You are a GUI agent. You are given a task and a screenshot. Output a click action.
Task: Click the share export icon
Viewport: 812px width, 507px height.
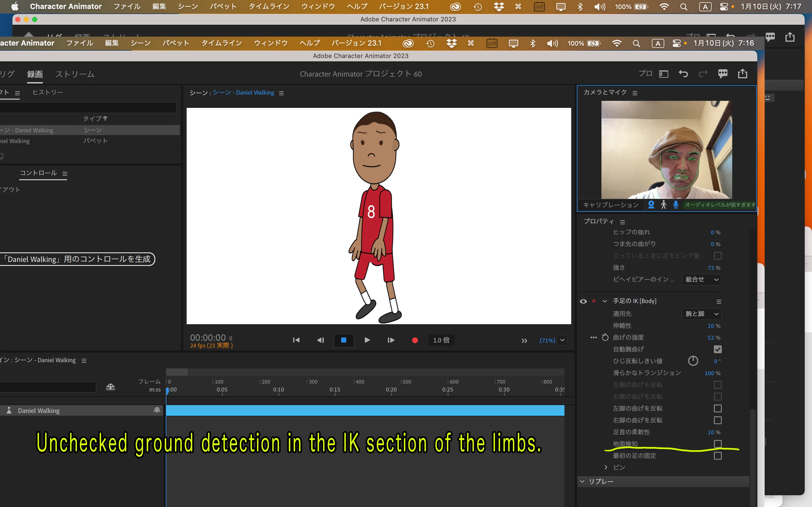tap(742, 74)
